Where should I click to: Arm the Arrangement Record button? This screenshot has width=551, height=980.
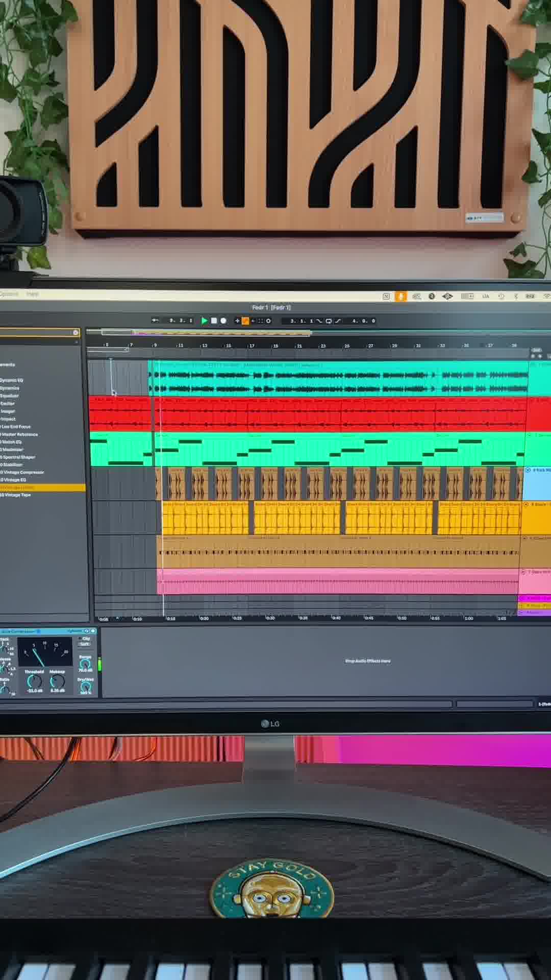point(223,321)
